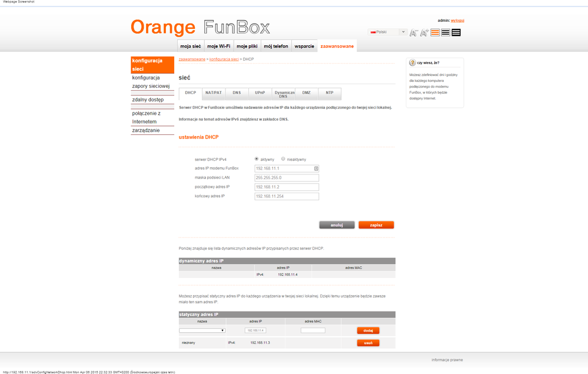Click static IP value 192.168.11.3
Image resolution: width=588 pixels, height=374 pixels.
(260, 343)
